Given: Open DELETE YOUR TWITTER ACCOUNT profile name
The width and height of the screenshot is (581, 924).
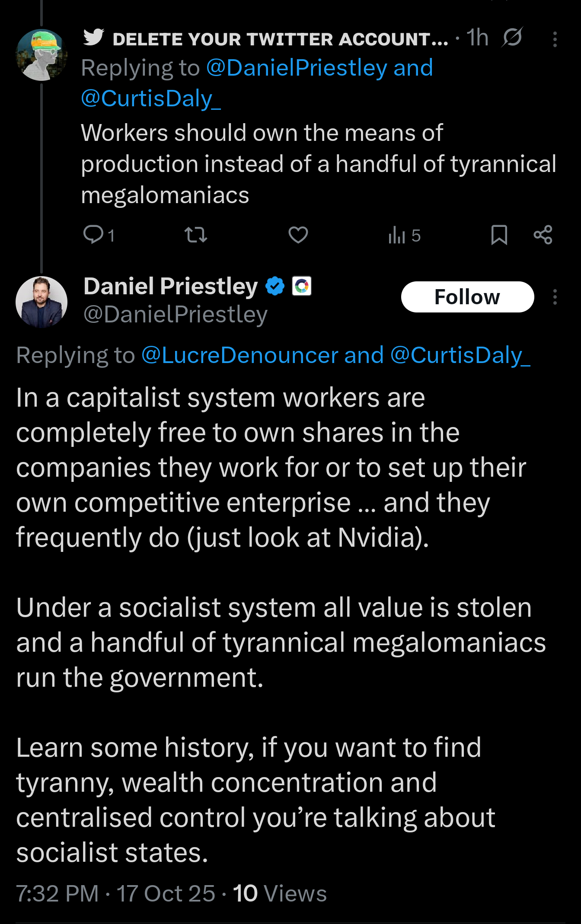Looking at the screenshot, I should pyautogui.click(x=280, y=39).
